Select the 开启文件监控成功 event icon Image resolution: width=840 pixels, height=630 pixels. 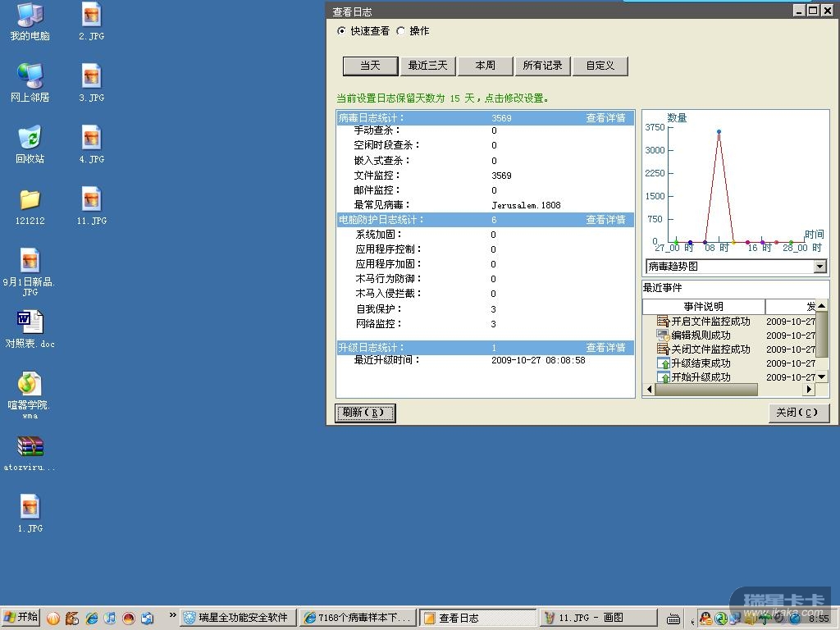tap(663, 322)
